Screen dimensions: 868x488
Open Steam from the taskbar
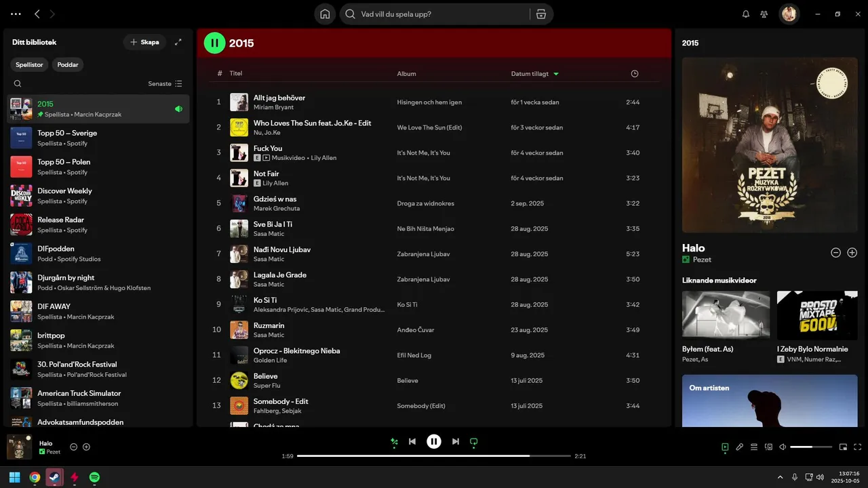54,477
